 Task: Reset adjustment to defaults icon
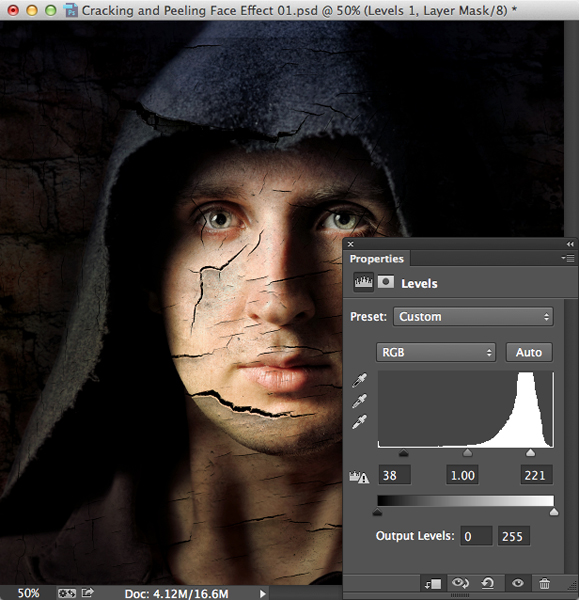pos(488,584)
